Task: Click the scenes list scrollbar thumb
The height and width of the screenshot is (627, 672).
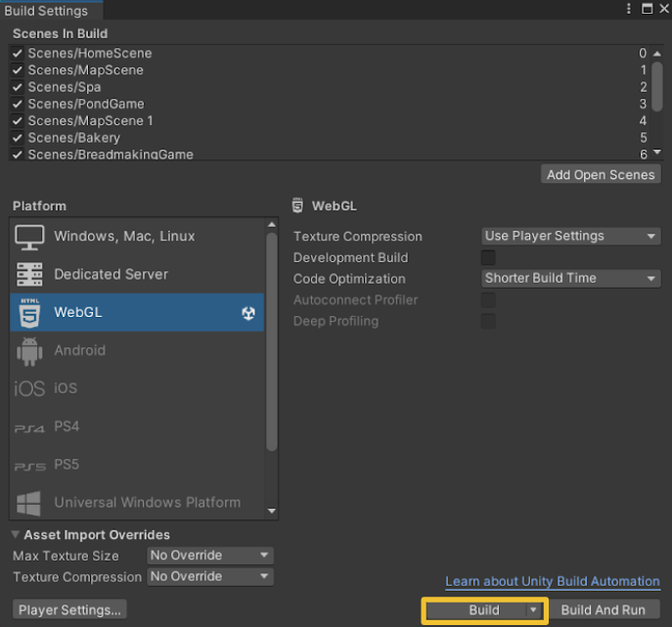Action: 657,87
